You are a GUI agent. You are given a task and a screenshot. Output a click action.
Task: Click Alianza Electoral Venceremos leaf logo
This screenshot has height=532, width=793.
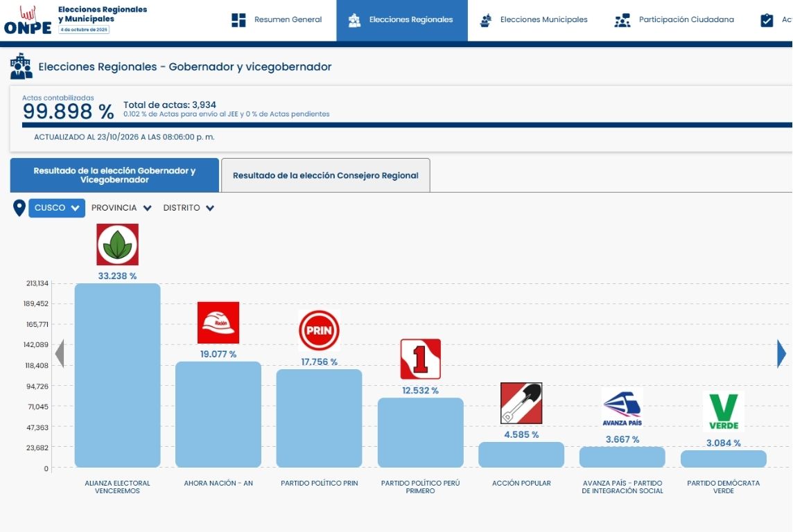click(117, 245)
